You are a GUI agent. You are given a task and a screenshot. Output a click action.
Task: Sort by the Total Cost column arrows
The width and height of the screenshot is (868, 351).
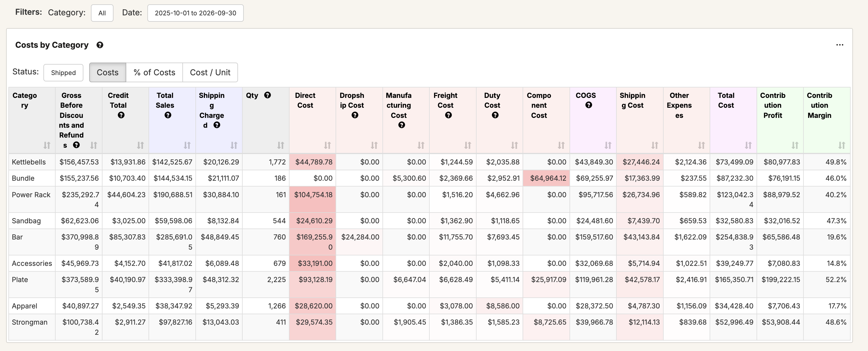click(x=748, y=145)
